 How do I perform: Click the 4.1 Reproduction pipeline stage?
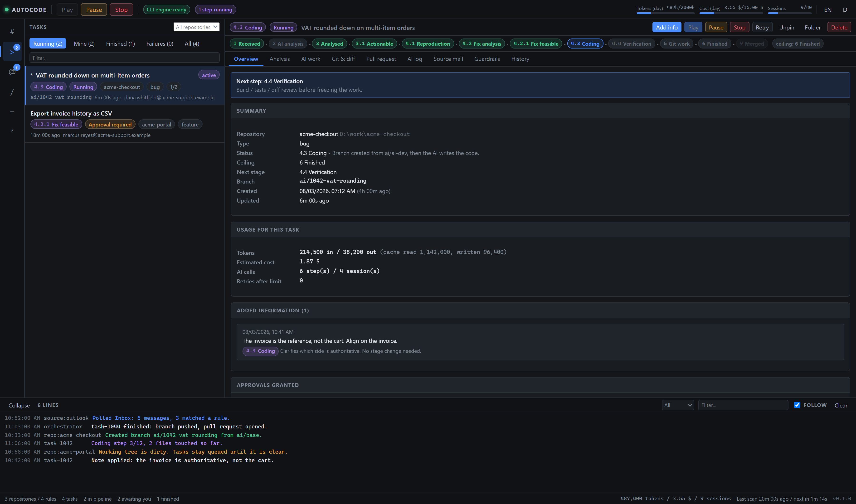pyautogui.click(x=428, y=44)
